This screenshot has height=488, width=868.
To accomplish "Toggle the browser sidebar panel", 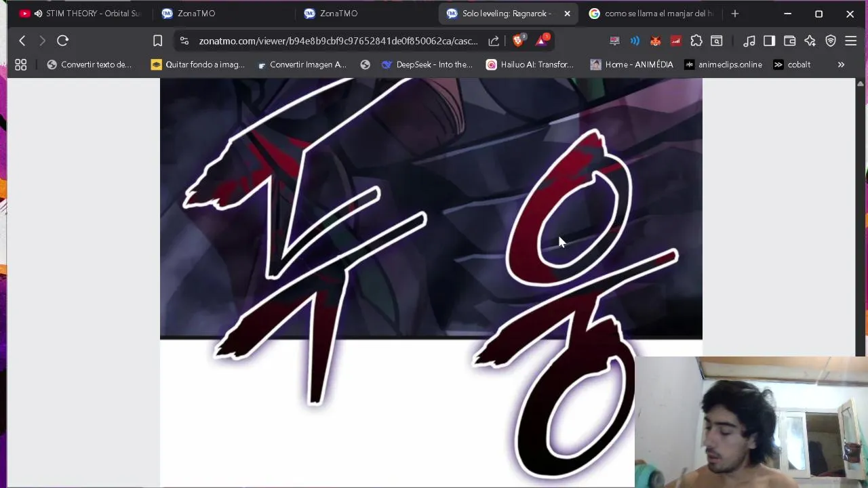I will (769, 41).
